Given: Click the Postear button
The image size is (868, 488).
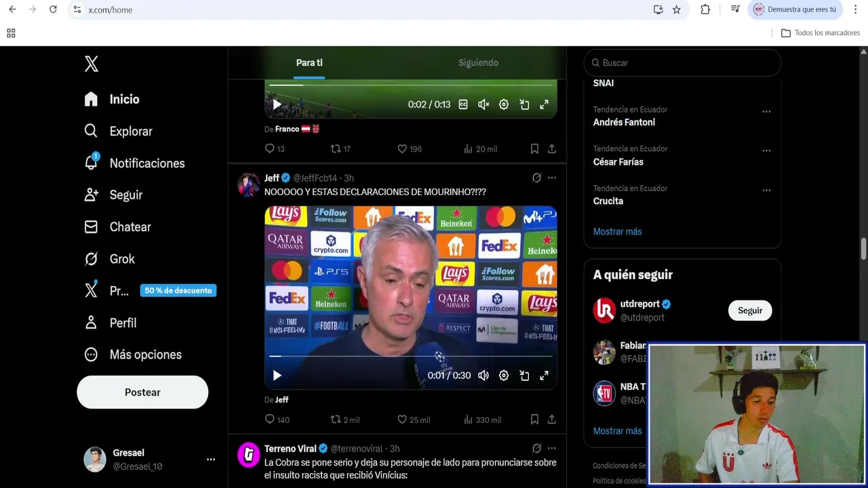Looking at the screenshot, I should pyautogui.click(x=142, y=392).
